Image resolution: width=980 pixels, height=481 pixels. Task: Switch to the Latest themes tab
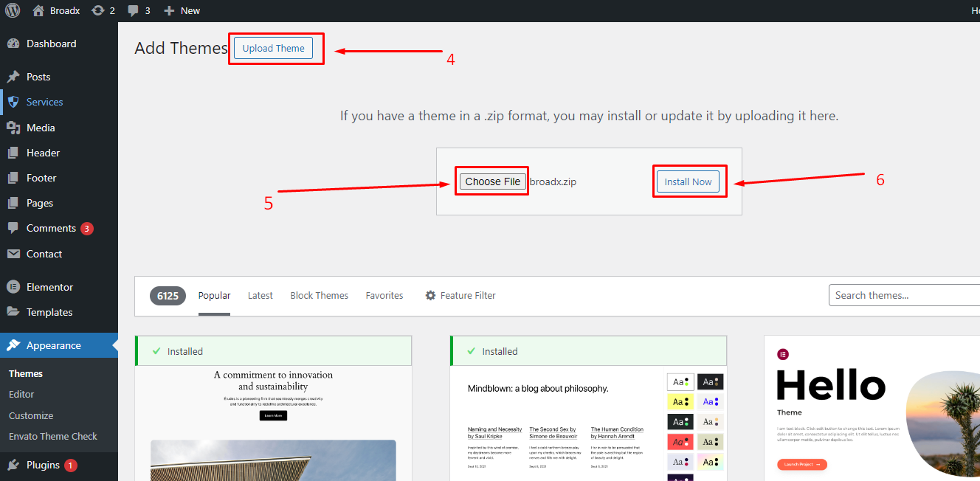tap(260, 295)
